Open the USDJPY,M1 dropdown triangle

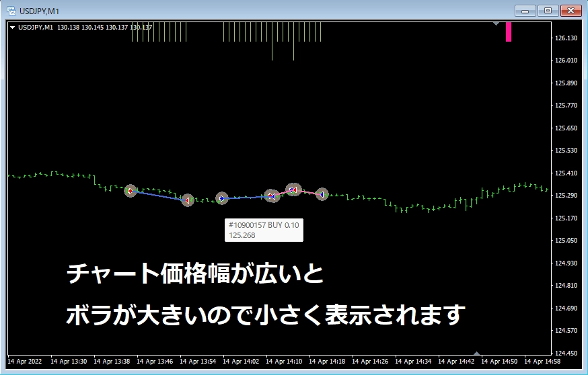tap(13, 28)
